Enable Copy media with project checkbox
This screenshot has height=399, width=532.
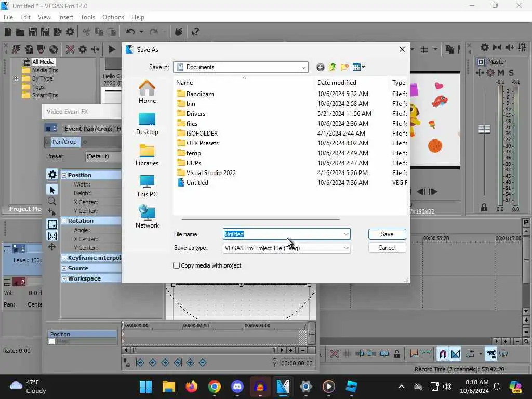pos(177,265)
